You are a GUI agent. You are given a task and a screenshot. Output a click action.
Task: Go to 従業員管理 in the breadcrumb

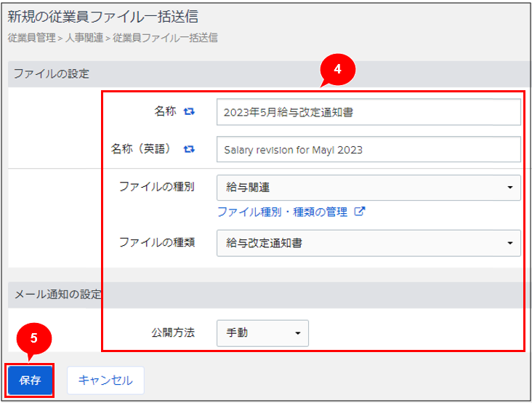(x=31, y=38)
